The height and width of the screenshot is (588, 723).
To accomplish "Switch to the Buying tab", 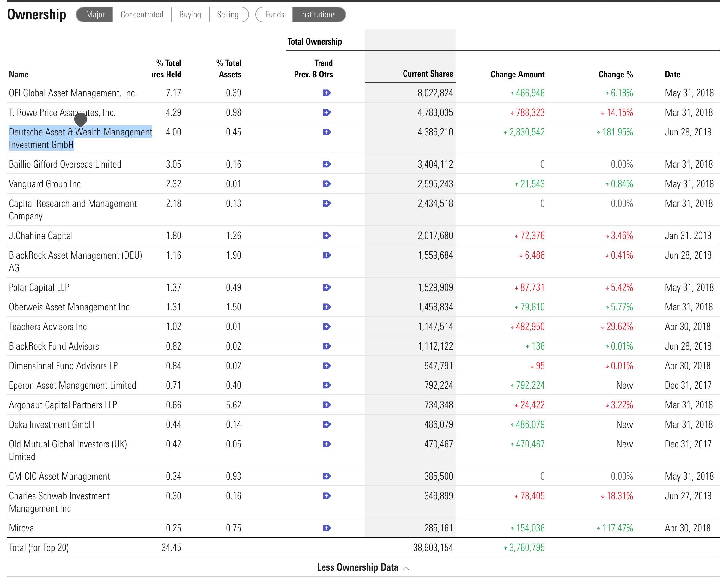I will pos(190,15).
